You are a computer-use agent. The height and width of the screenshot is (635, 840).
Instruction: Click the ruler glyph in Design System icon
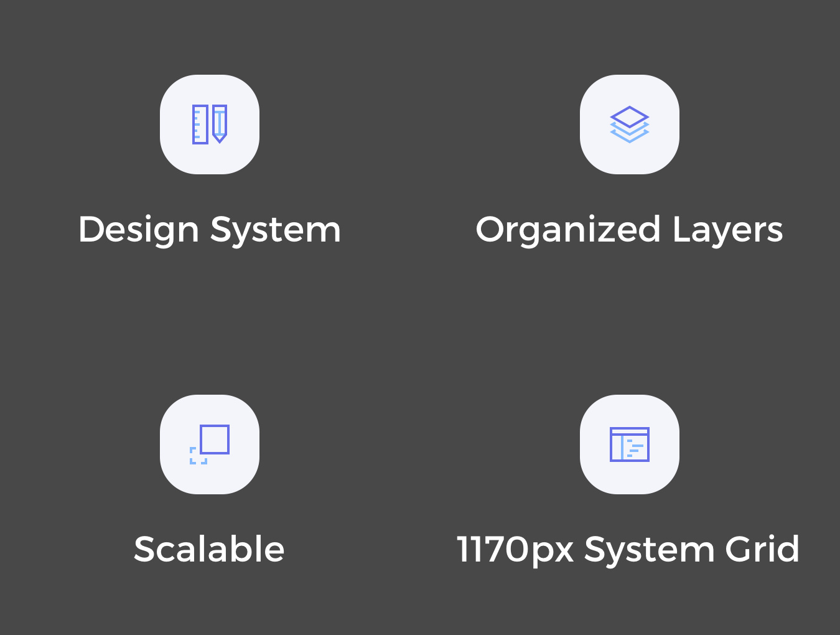pyautogui.click(x=200, y=125)
